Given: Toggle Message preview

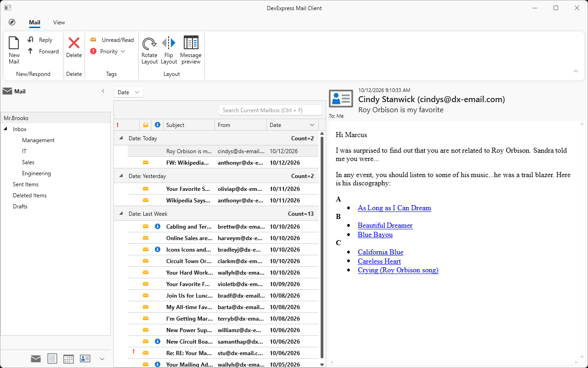Looking at the screenshot, I should coord(191,51).
